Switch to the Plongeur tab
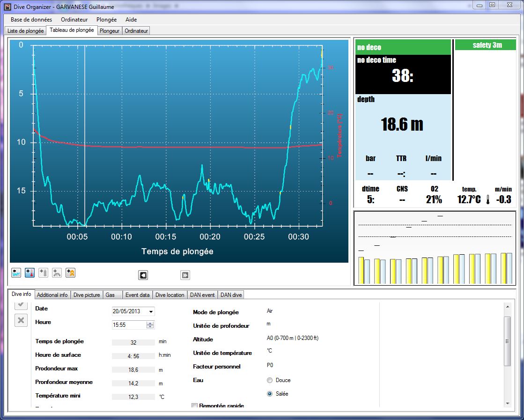This screenshot has width=524, height=420. click(x=110, y=31)
